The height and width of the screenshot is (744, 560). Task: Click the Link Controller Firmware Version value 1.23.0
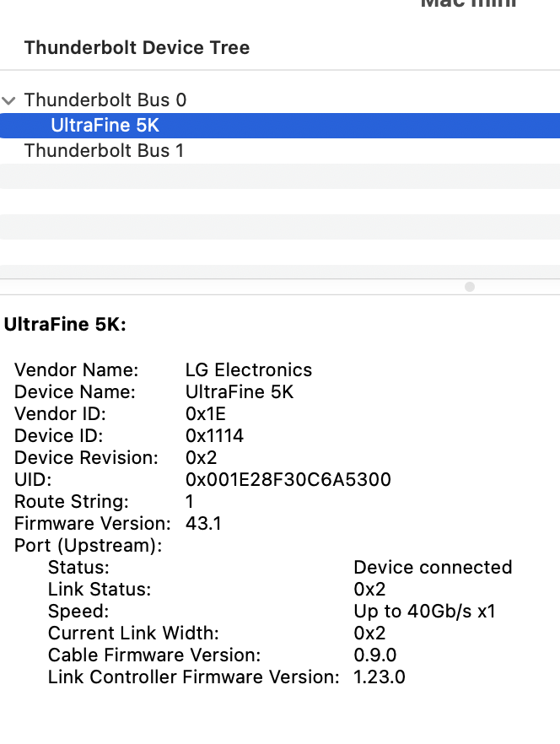tap(380, 677)
